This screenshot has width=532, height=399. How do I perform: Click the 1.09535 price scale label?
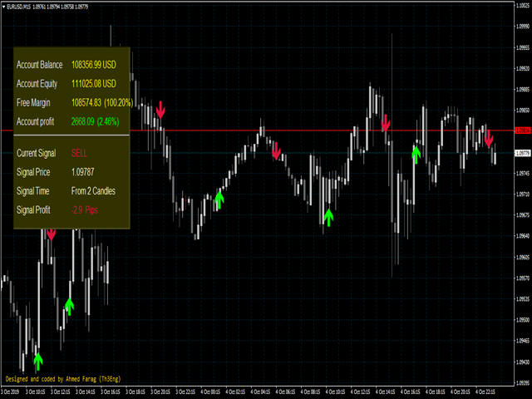point(523,299)
